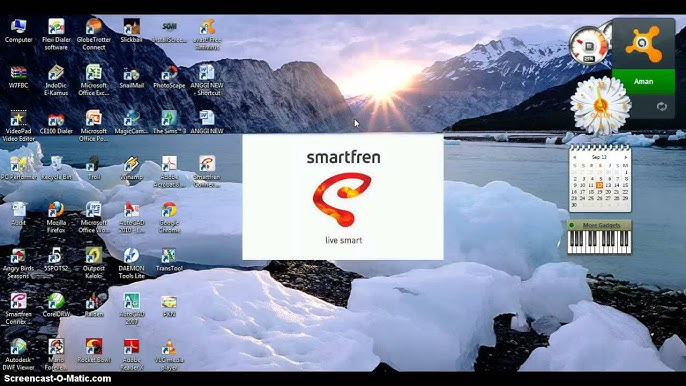Launch the Slickball game icon
Image resolution: width=686 pixels, height=386 pixels.
tap(131, 31)
